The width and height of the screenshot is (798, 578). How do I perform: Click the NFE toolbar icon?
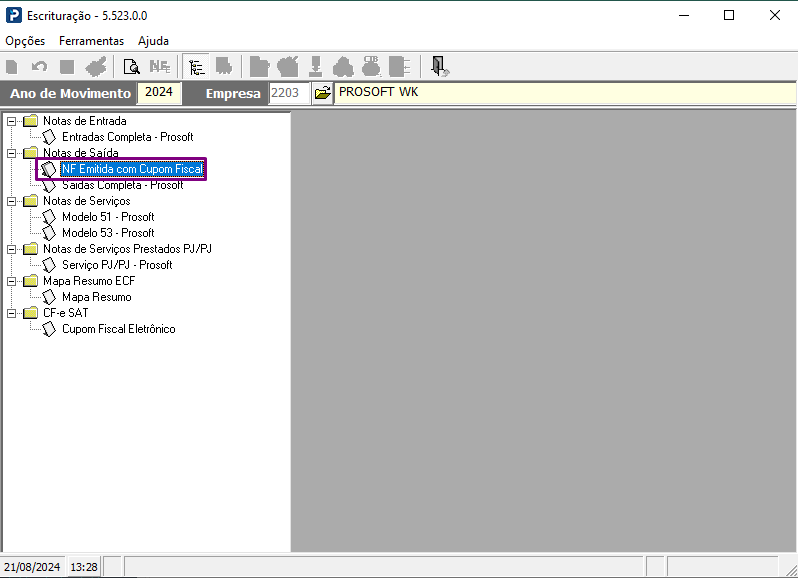coord(160,67)
